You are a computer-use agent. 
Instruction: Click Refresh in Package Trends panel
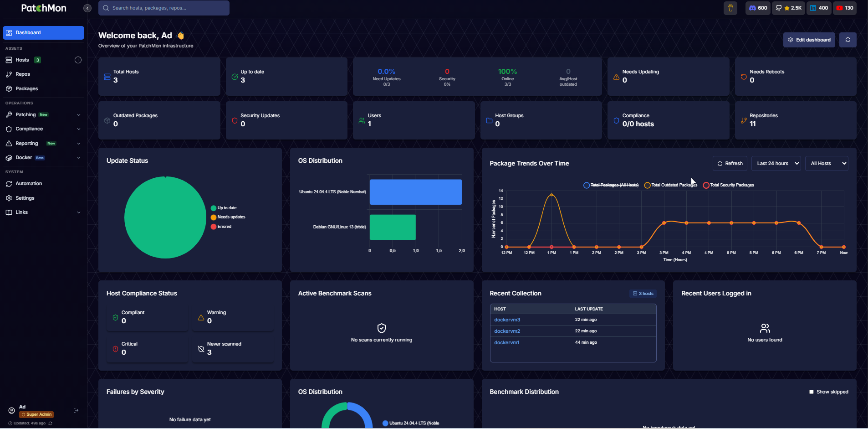point(730,164)
